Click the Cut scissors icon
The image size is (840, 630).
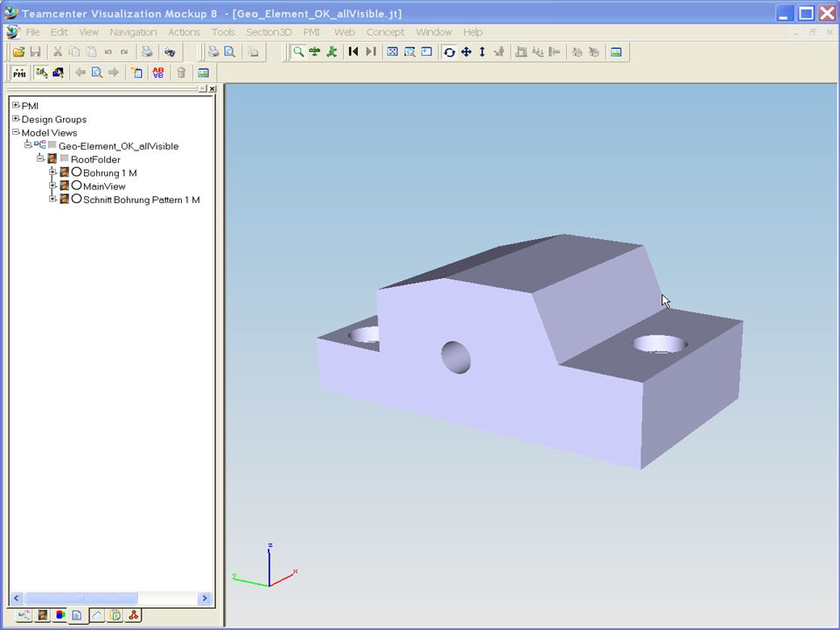click(58, 52)
